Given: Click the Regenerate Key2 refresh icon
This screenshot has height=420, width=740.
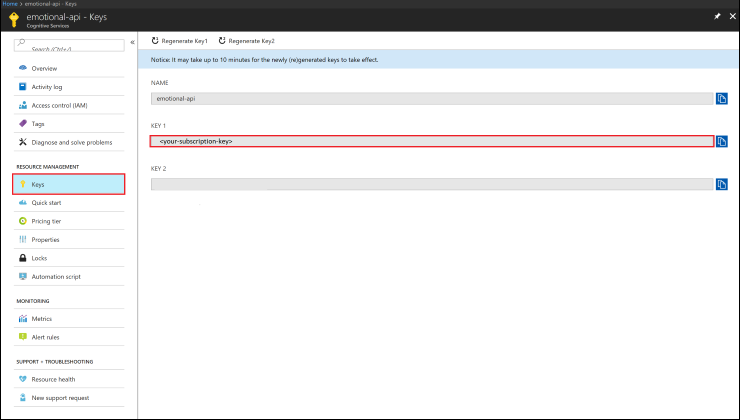Looking at the screenshot, I should pos(222,41).
